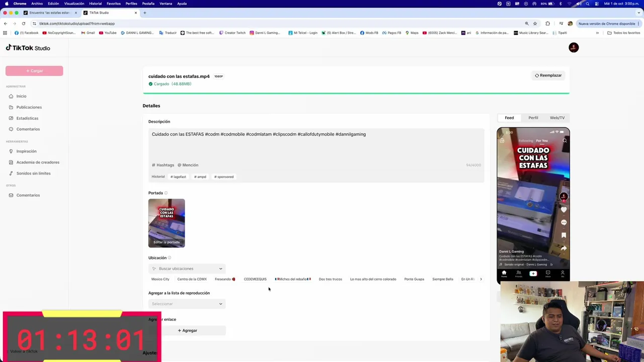Image resolution: width=644 pixels, height=362 pixels.
Task: Open the macOS Spotlight search icon
Action: coord(587,4)
